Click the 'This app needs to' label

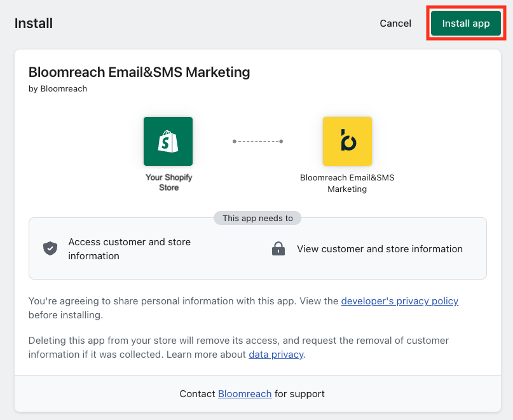click(258, 218)
